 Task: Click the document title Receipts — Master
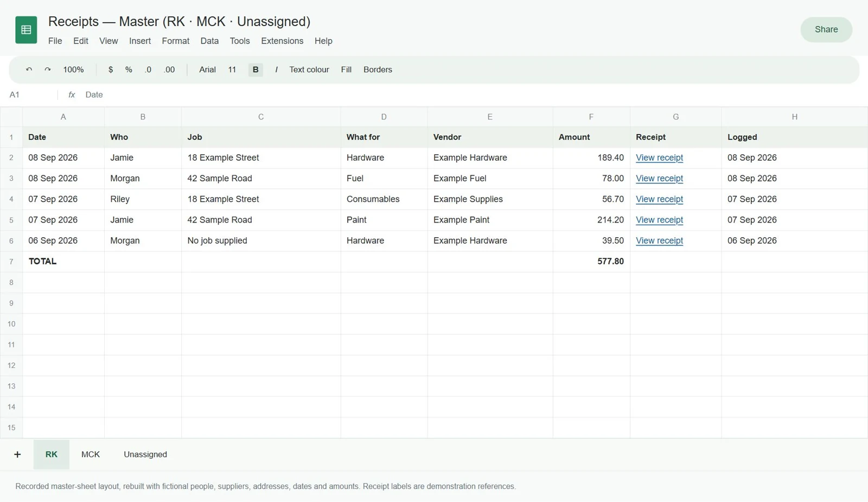[179, 22]
